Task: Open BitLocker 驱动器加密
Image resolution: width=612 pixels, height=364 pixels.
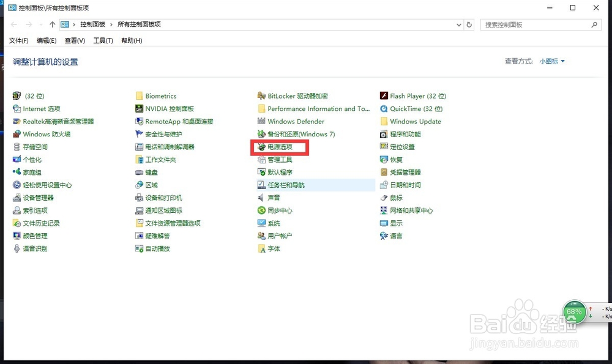Action: click(294, 95)
